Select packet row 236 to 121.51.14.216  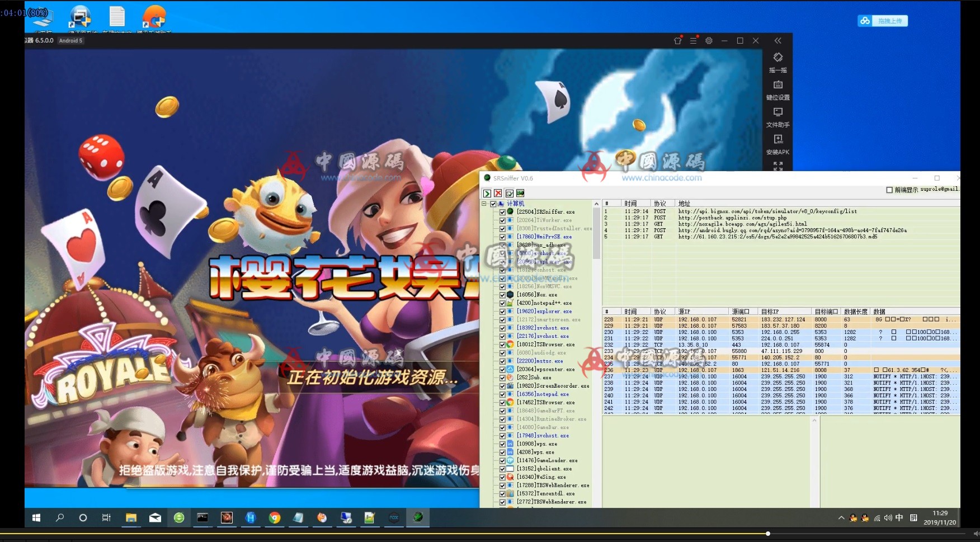click(781, 370)
